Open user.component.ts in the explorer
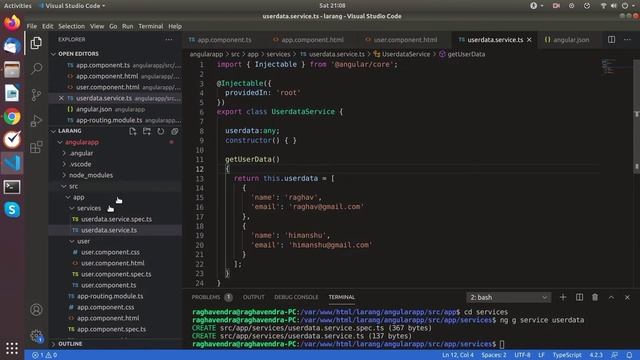This screenshot has width=640, height=360. click(x=108, y=285)
